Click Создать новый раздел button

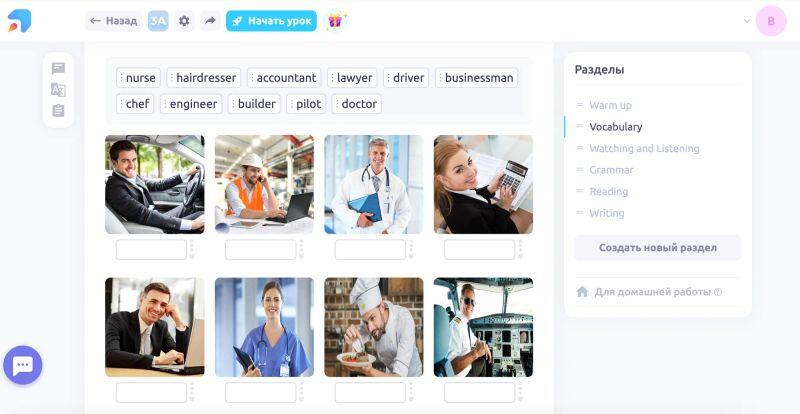point(658,248)
